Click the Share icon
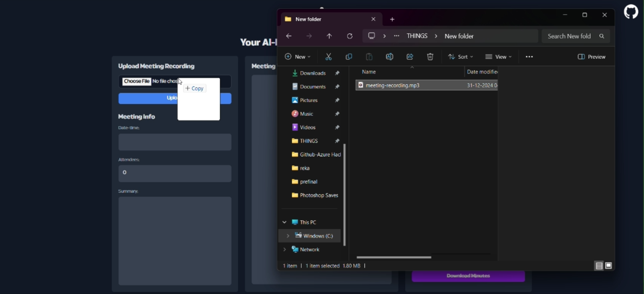The image size is (644, 294). [410, 57]
